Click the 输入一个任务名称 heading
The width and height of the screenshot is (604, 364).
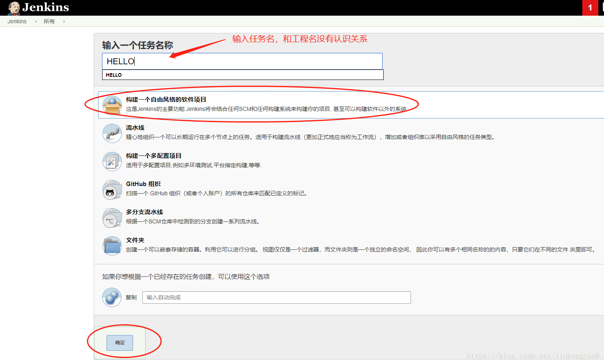coord(138,45)
